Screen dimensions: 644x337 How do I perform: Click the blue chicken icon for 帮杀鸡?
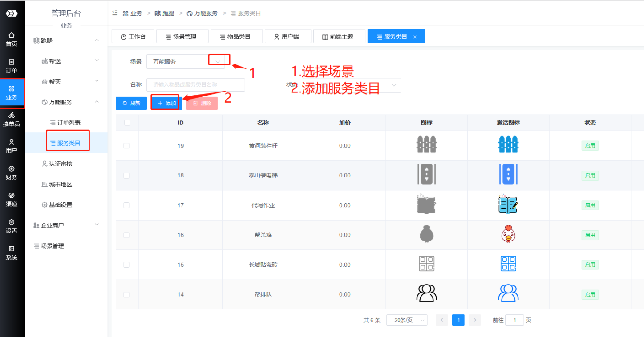508,234
